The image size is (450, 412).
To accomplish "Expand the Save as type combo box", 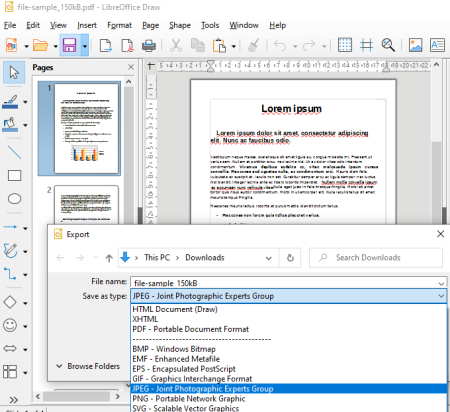I will click(x=441, y=296).
